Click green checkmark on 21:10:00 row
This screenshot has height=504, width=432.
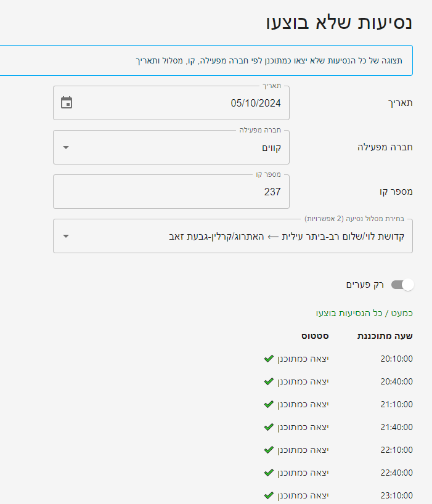tap(268, 404)
